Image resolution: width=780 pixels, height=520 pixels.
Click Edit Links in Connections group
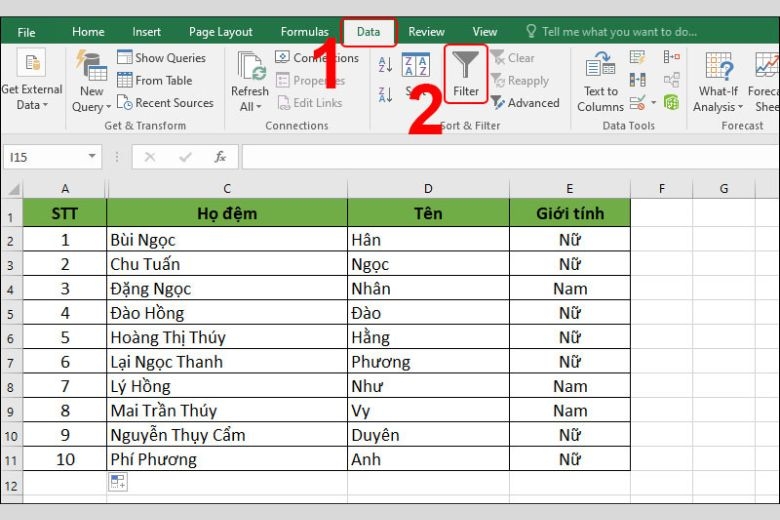tap(309, 103)
